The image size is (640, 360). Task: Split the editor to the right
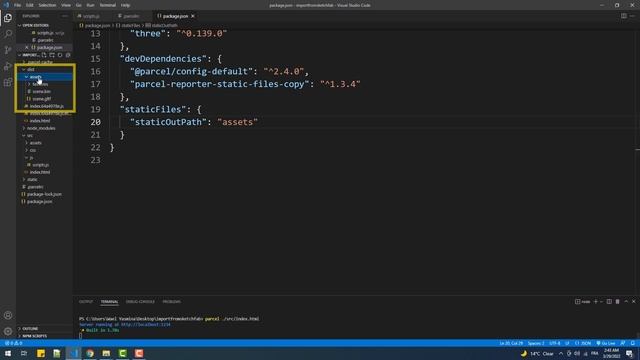click(624, 16)
